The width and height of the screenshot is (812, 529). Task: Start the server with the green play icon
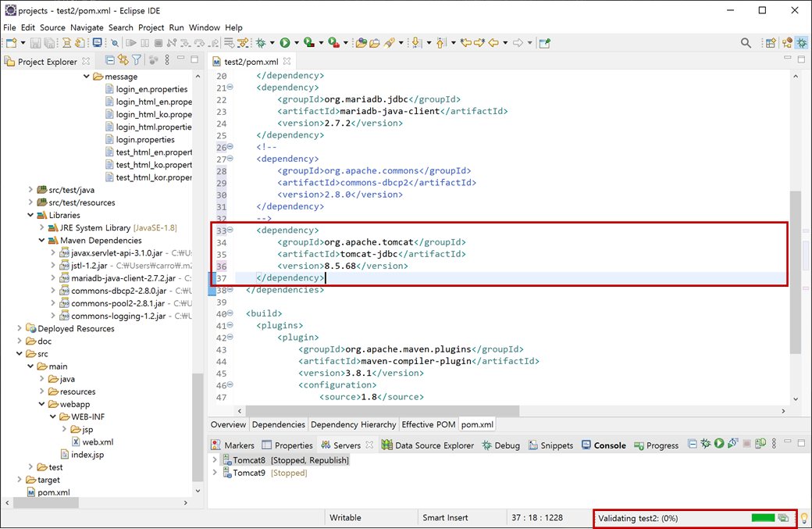coord(719,444)
